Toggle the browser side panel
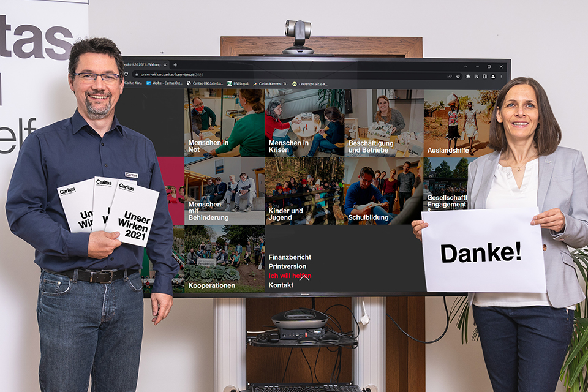Screen dimensions: 588x392 (x=485, y=77)
